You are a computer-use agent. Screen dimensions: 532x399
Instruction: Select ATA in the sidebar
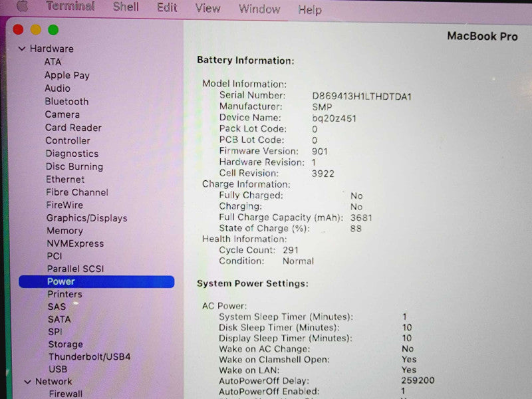click(53, 62)
